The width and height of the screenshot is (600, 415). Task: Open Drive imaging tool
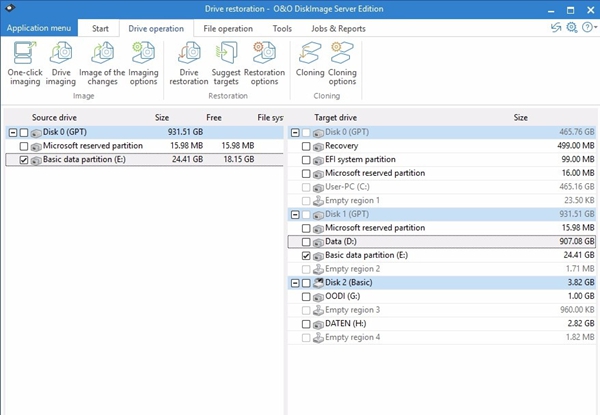click(61, 63)
